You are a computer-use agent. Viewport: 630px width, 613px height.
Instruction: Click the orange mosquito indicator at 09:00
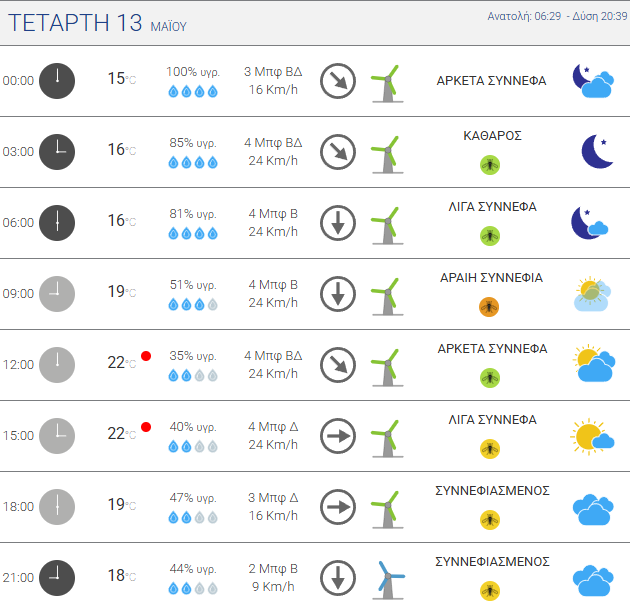click(489, 307)
